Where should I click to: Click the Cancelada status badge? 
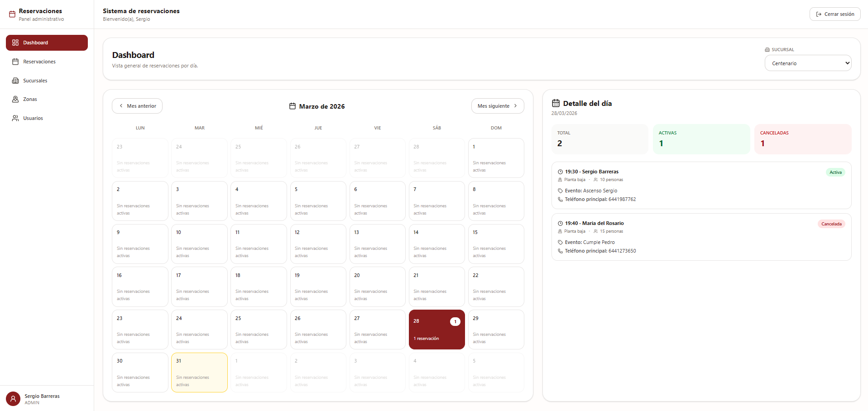click(x=831, y=224)
